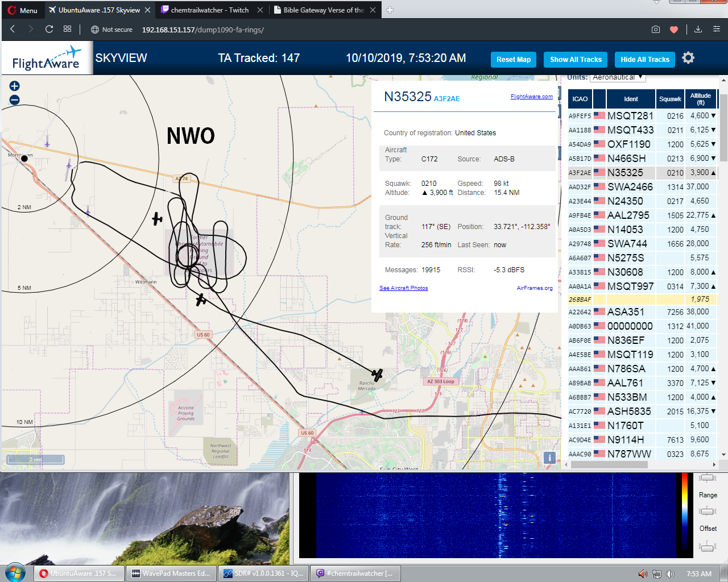Click the muted volume tray icon
Screen dimensions: 728x582
point(643,573)
